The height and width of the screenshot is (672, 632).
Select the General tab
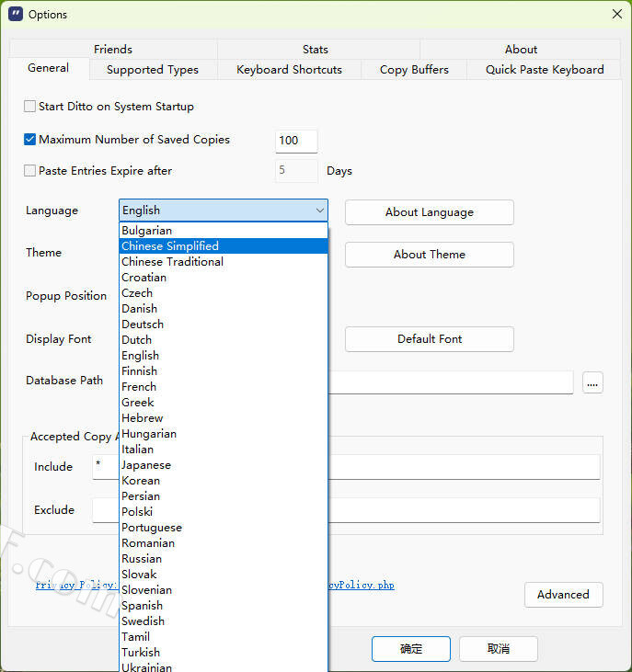pyautogui.click(x=49, y=68)
